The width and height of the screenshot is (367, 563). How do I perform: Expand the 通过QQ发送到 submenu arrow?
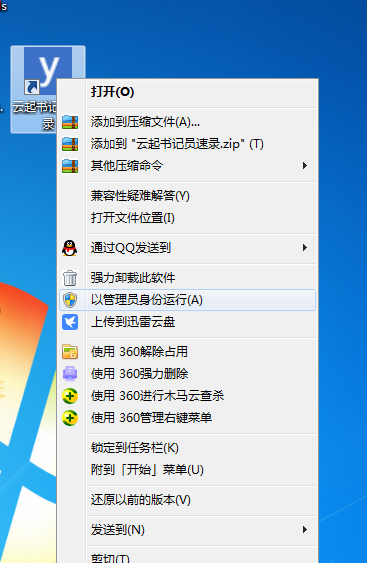point(305,247)
